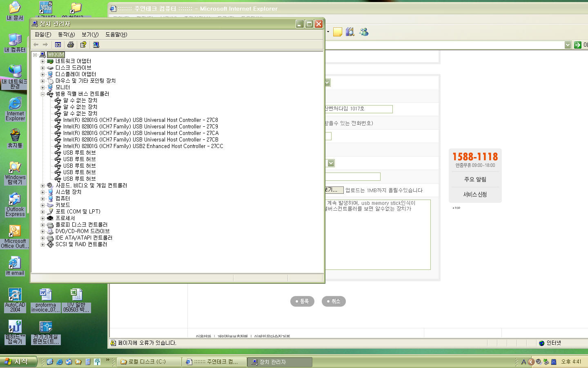The width and height of the screenshot is (588, 368).
Task: Click the message text area in the web form
Action: 377,235
